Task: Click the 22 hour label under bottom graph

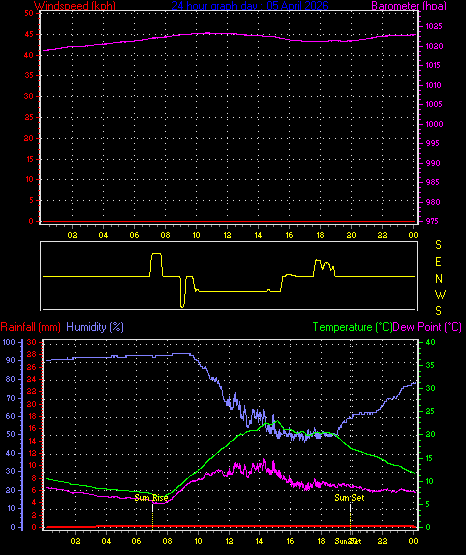Action: coord(382,541)
